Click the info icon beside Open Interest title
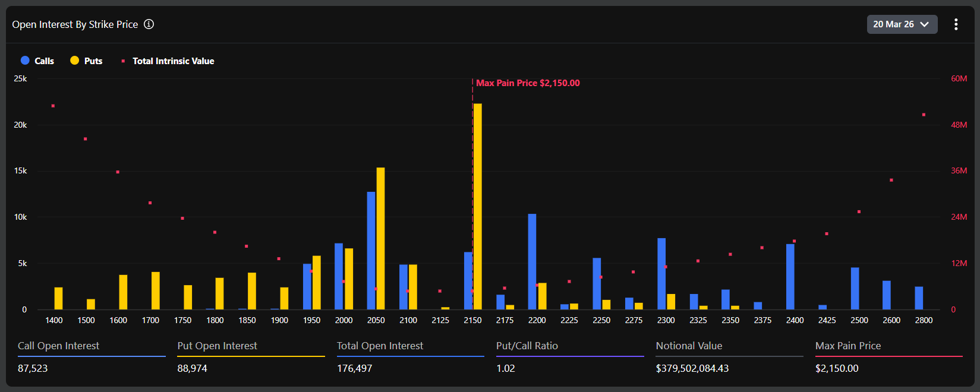The width and height of the screenshot is (980, 392). click(x=149, y=24)
